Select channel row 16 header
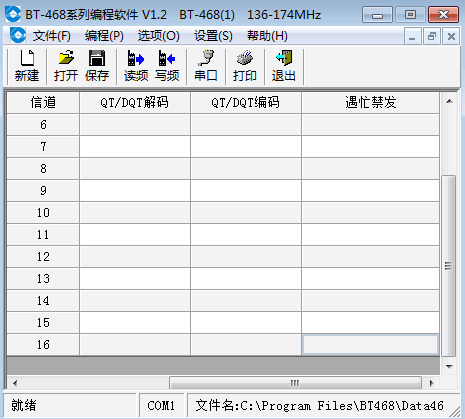The width and height of the screenshot is (465, 419). click(x=43, y=345)
